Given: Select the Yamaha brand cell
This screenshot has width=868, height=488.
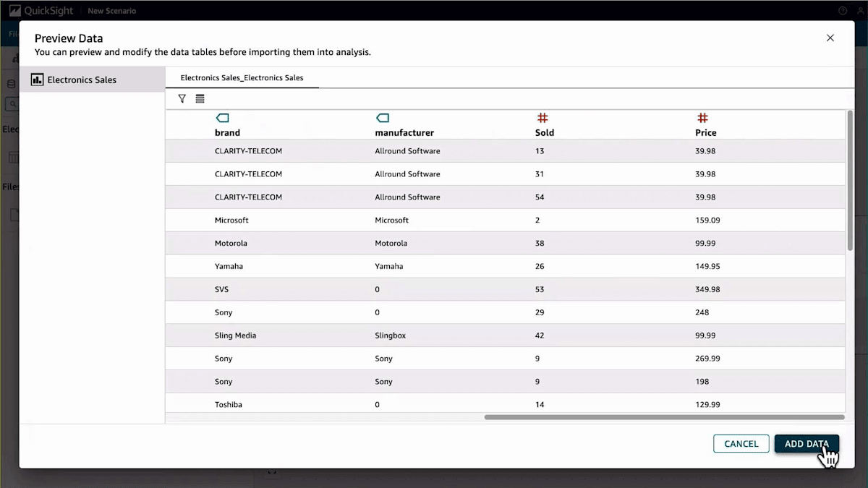Looking at the screenshot, I should [x=229, y=266].
